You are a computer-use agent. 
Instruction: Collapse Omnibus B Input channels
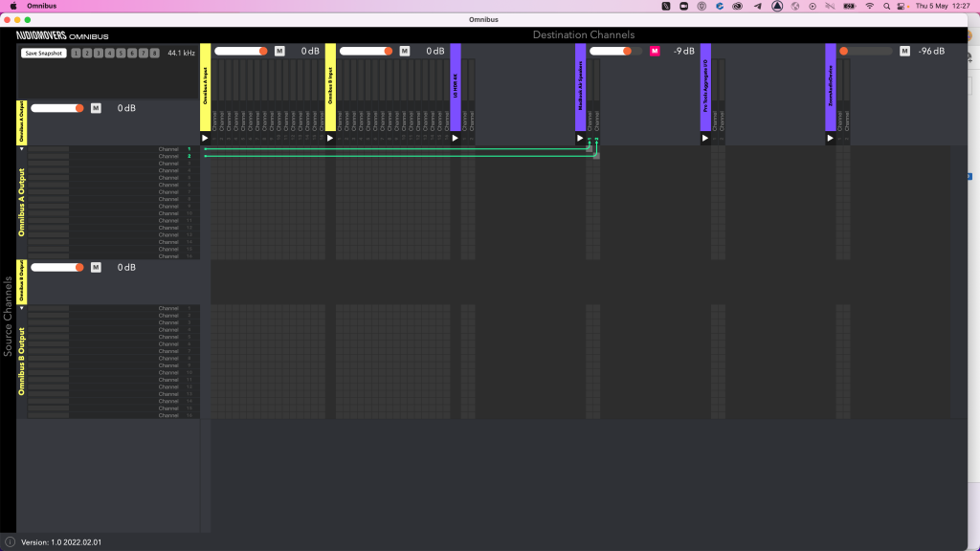click(330, 138)
